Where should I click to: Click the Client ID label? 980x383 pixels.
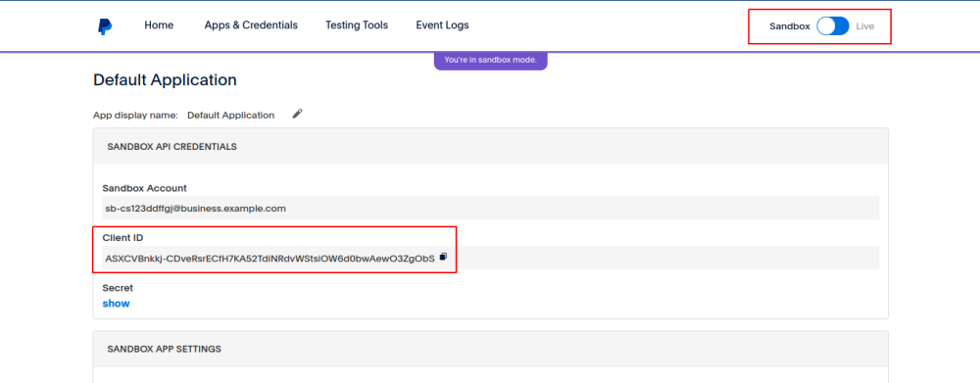[x=123, y=237]
